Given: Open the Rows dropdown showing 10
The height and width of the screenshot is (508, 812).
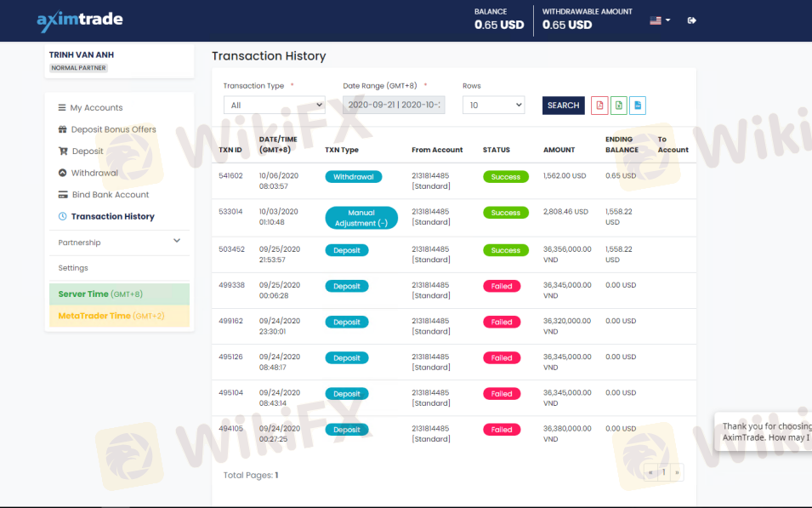Looking at the screenshot, I should (x=493, y=106).
